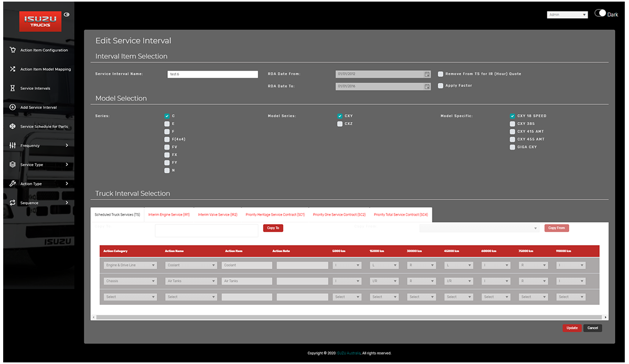Click the Action Type wrench icon
The height and width of the screenshot is (364, 629).
coord(13,184)
